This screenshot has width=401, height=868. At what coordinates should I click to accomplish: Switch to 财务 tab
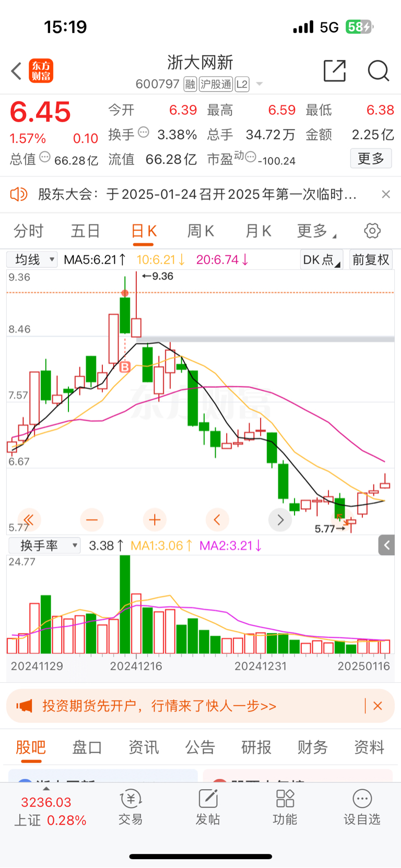coord(313,747)
